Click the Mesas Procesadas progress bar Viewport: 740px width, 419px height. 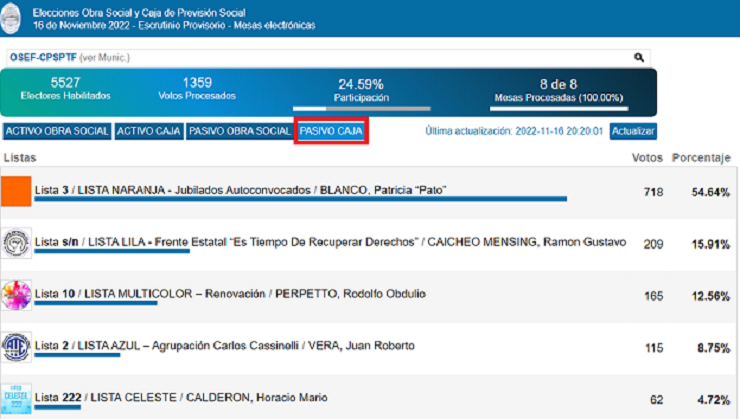click(x=558, y=106)
